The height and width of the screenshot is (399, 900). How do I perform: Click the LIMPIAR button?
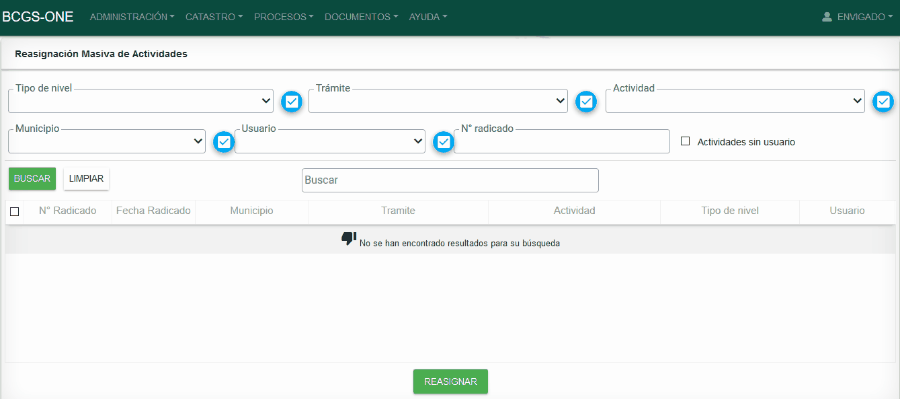pyautogui.click(x=86, y=179)
